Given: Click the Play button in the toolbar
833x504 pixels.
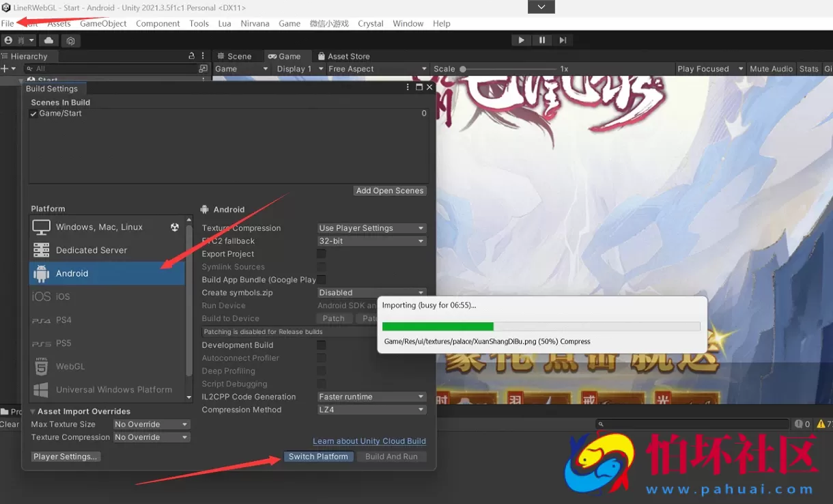Looking at the screenshot, I should point(521,40).
